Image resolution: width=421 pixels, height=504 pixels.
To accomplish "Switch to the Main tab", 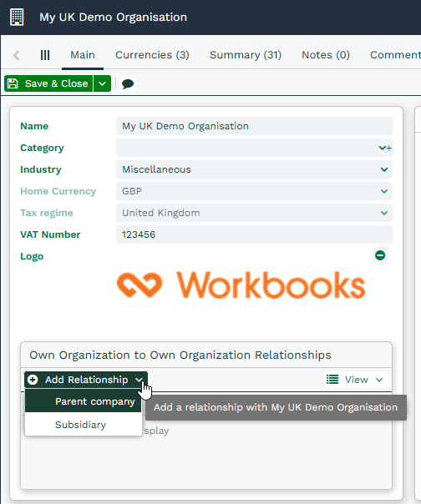I will [x=83, y=55].
